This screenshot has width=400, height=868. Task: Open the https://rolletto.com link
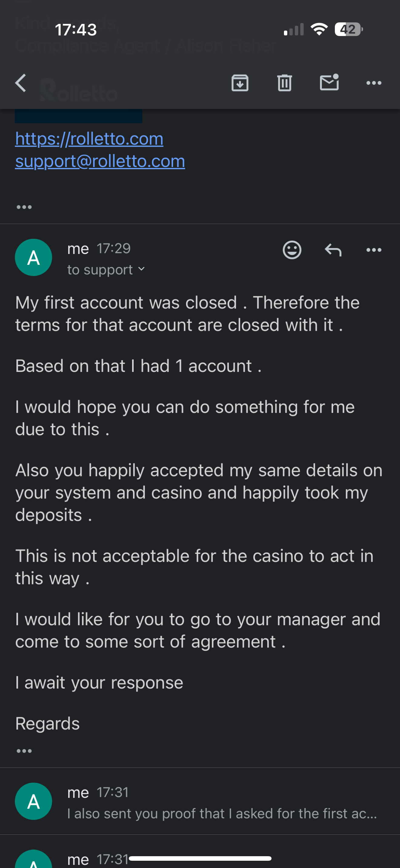point(89,139)
